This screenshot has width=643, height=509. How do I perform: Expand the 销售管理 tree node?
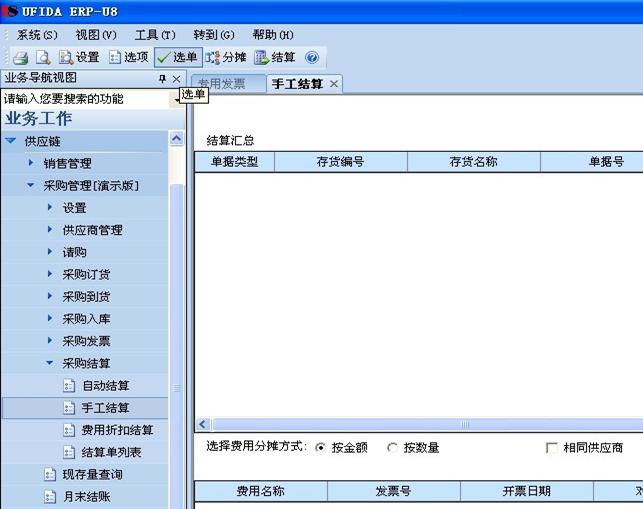tap(31, 163)
